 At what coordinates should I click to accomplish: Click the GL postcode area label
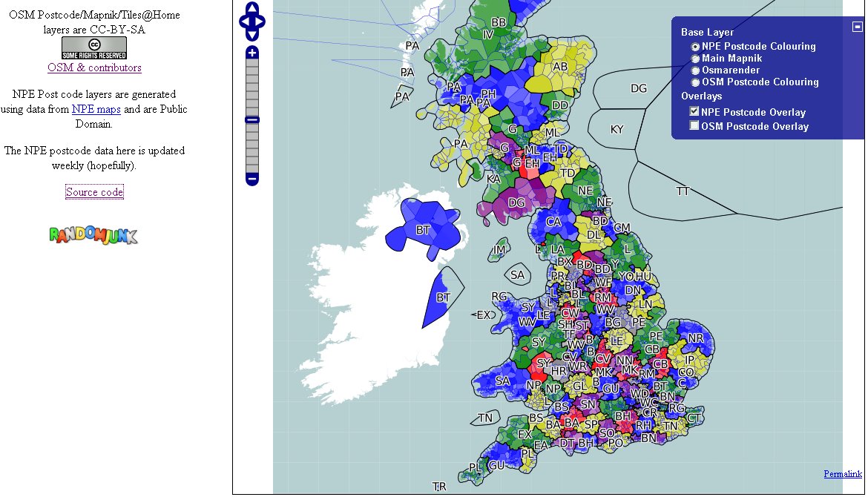coord(579,386)
